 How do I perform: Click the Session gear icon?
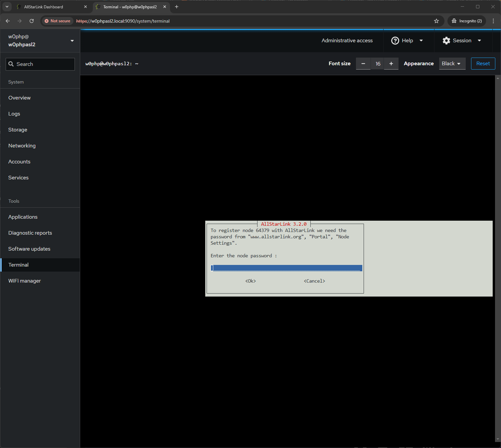(446, 41)
